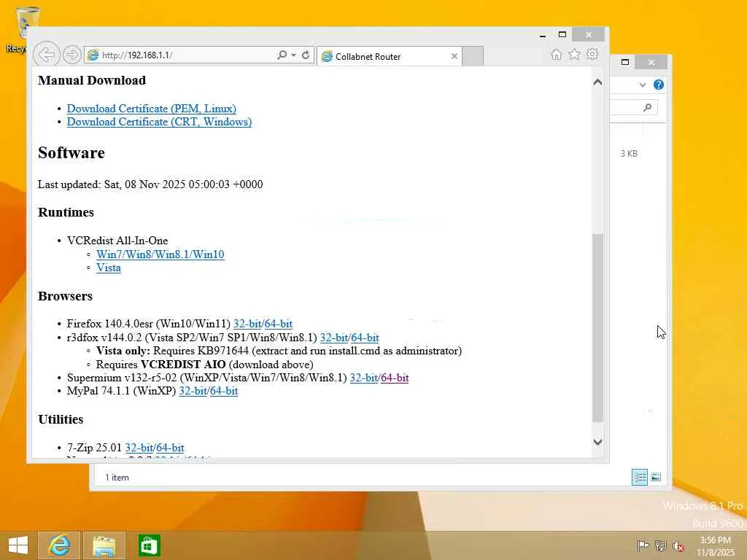
Task: Download Firefox 140.4.0esr 32-bit
Action: 247,324
